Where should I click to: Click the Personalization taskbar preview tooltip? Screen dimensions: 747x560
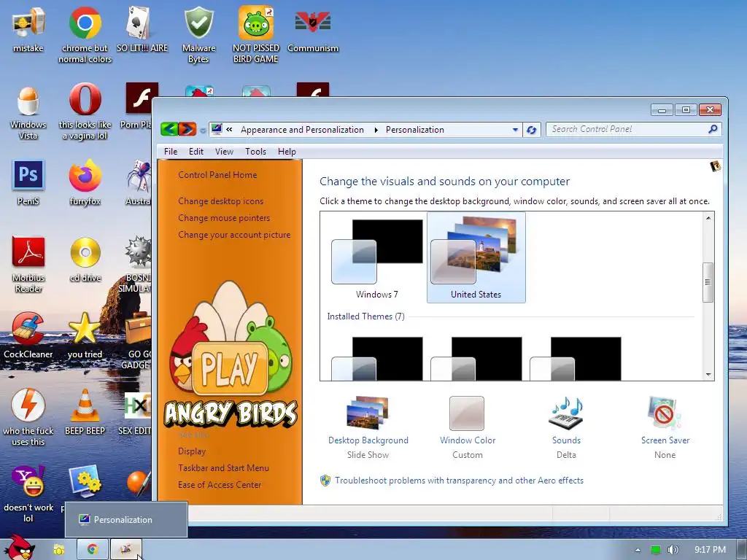click(126, 519)
